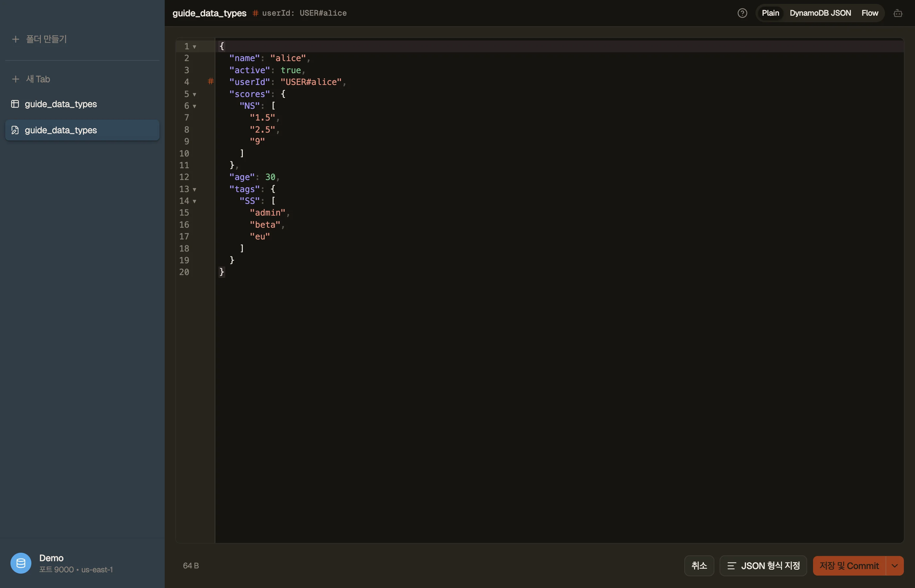Screen dimensions: 915x588
Task: Open the help question mark icon
Action: tap(742, 13)
